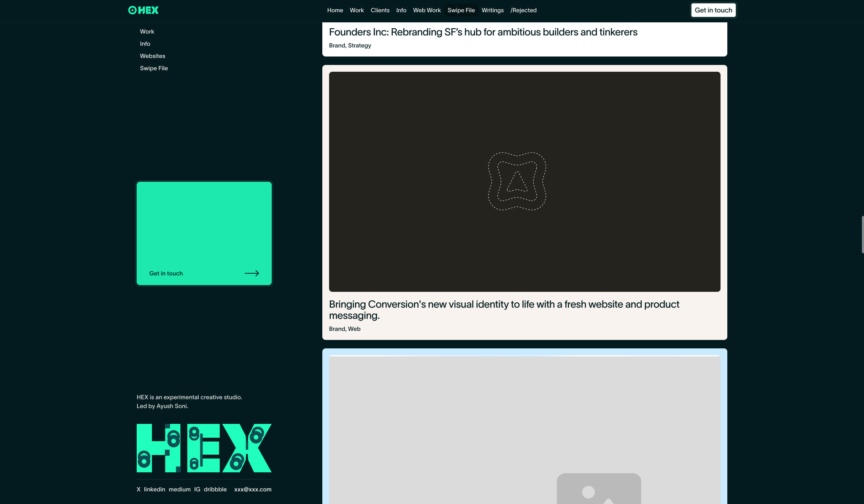Open the X social link in the footer
Image resolution: width=864 pixels, height=504 pixels.
(x=138, y=489)
